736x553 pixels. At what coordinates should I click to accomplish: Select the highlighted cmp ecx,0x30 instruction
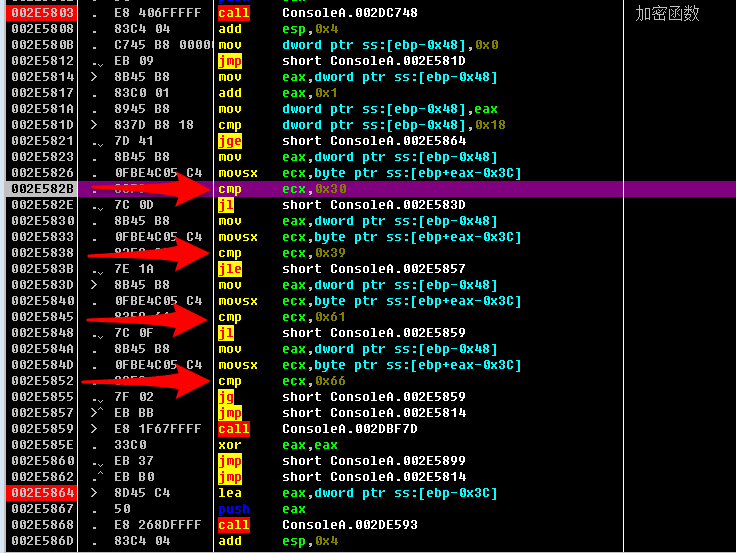(x=282, y=189)
